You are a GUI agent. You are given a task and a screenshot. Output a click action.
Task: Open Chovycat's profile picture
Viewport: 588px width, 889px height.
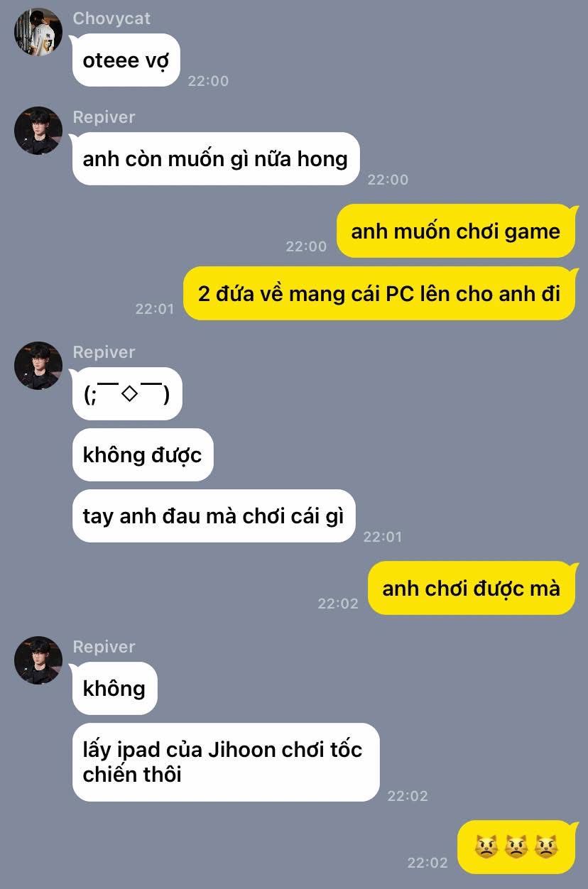tap(38, 32)
